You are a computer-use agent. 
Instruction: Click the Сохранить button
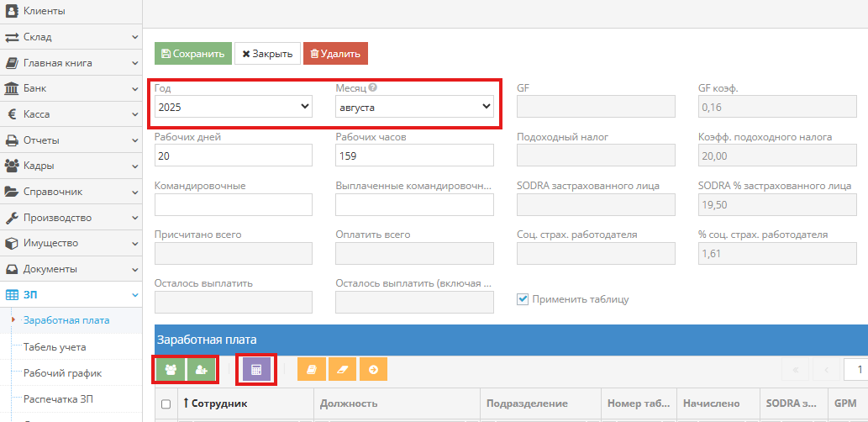[x=192, y=54]
